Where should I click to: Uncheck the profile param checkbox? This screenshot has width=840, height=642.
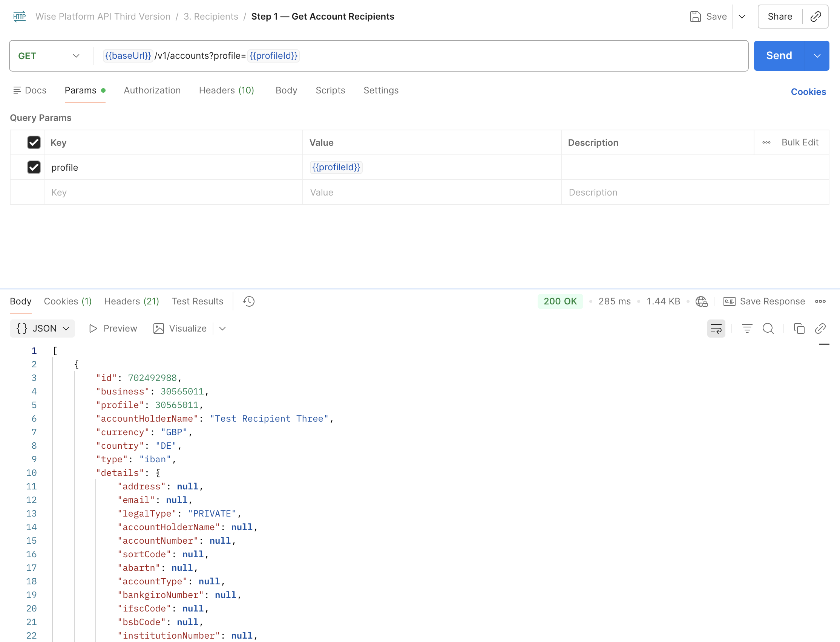point(34,167)
